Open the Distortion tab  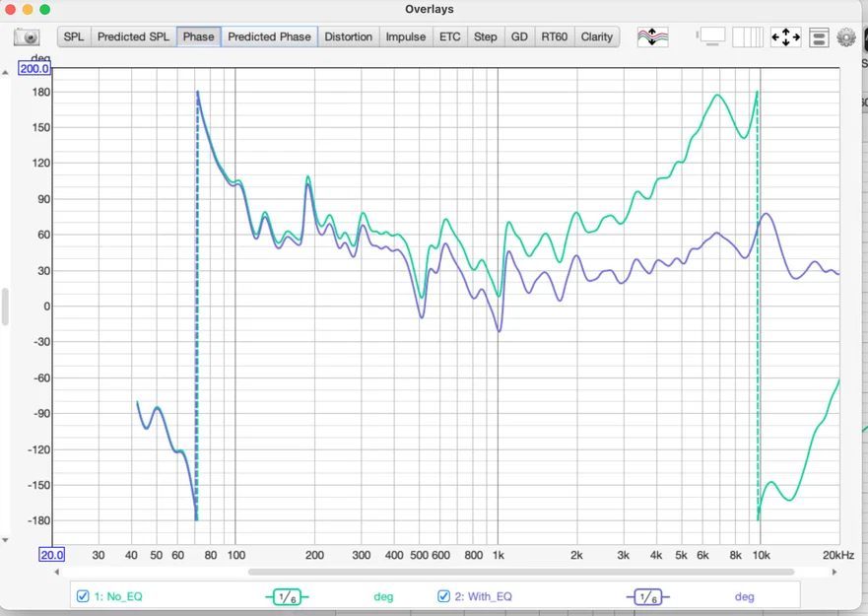pos(348,37)
